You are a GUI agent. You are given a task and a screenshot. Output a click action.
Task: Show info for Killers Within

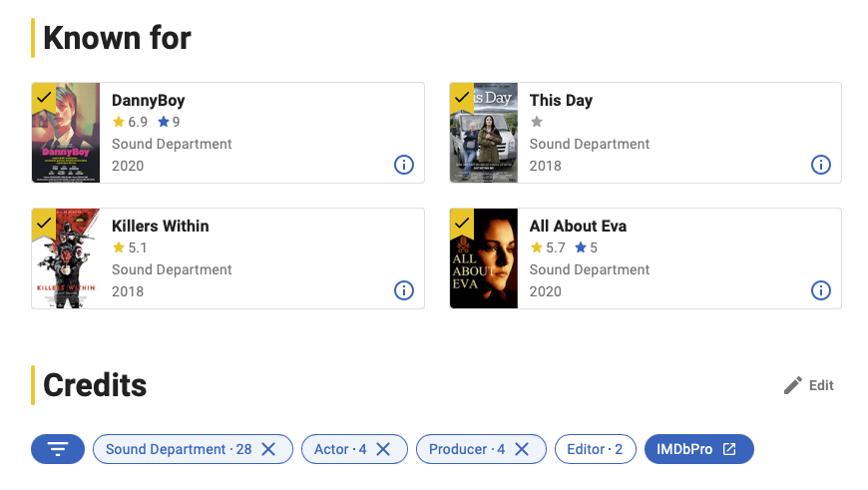[x=403, y=290]
